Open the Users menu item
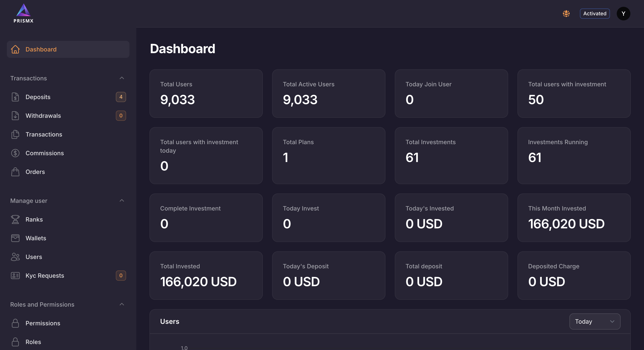644x350 pixels. [34, 257]
